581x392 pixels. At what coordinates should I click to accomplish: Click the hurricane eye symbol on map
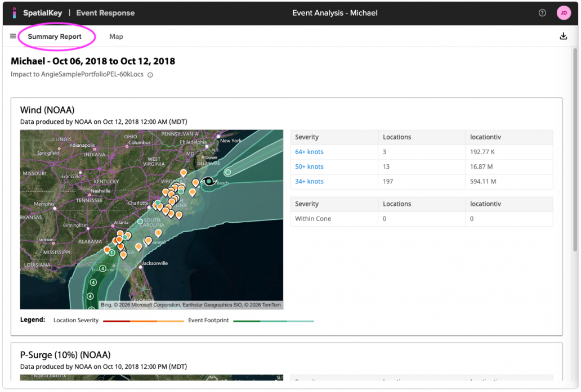click(x=209, y=181)
